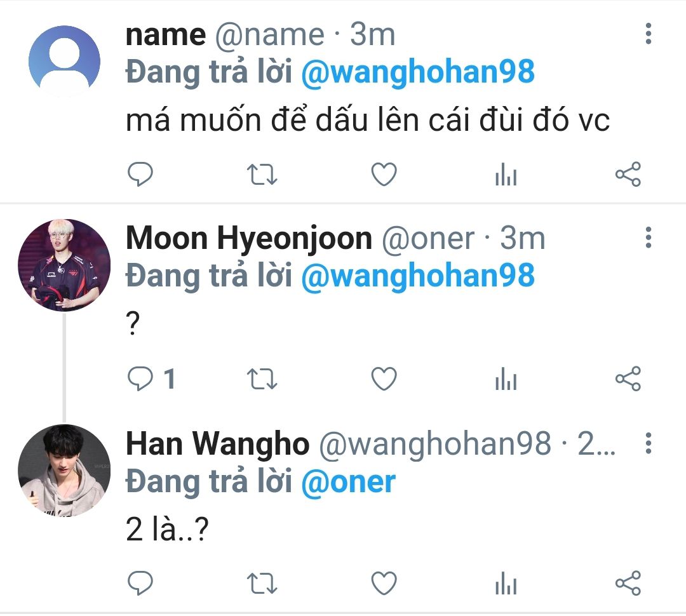This screenshot has height=616, width=686.
Task: Open more options for Moon Hyeonjoon's tweet
Action: (648, 238)
